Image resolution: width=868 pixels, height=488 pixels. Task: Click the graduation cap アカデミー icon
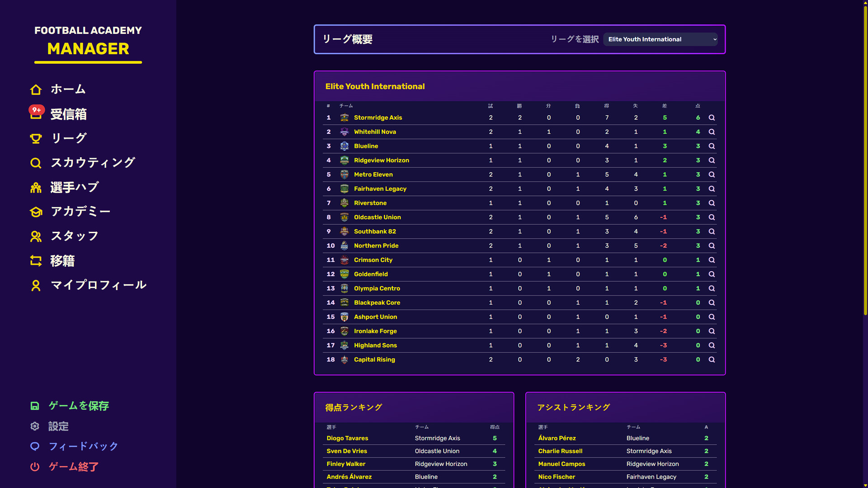coord(36,211)
